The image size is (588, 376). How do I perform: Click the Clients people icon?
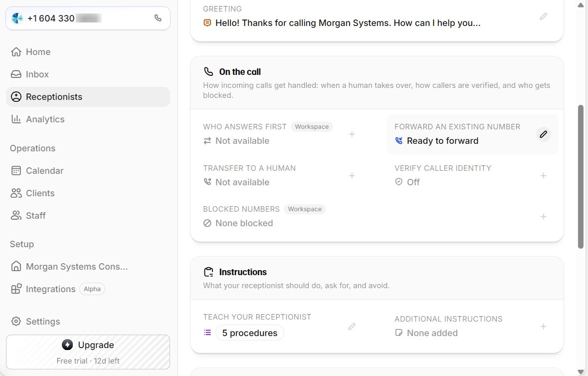click(16, 193)
